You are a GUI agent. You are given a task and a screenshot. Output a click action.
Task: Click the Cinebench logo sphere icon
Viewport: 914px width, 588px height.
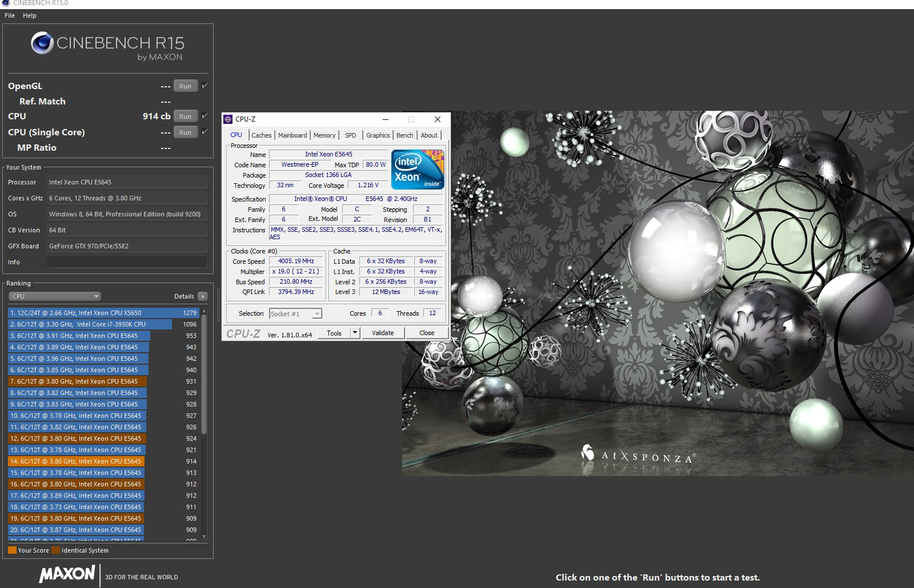42,43
